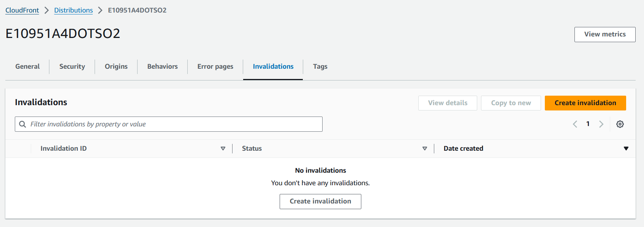Go to Distributions breadcrumb link

click(73, 10)
